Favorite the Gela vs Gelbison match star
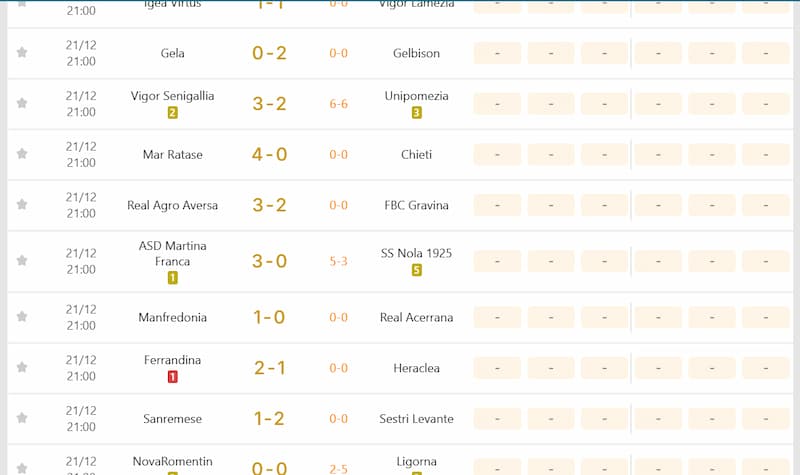Viewport: 800px width, 475px height. click(x=22, y=53)
